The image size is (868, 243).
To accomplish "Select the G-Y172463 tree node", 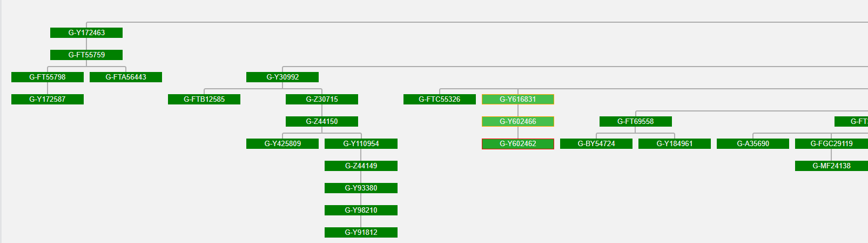I will click(86, 33).
